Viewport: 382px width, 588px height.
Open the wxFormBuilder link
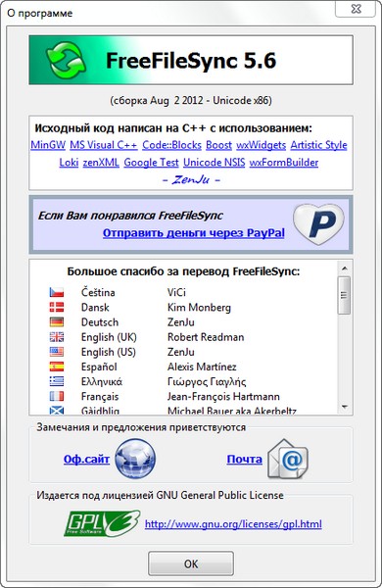[284, 163]
